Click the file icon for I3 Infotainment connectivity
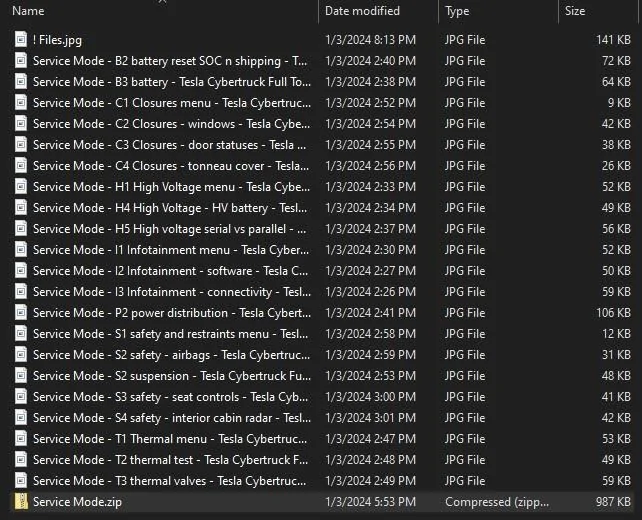This screenshot has width=642, height=520. pyautogui.click(x=21, y=292)
